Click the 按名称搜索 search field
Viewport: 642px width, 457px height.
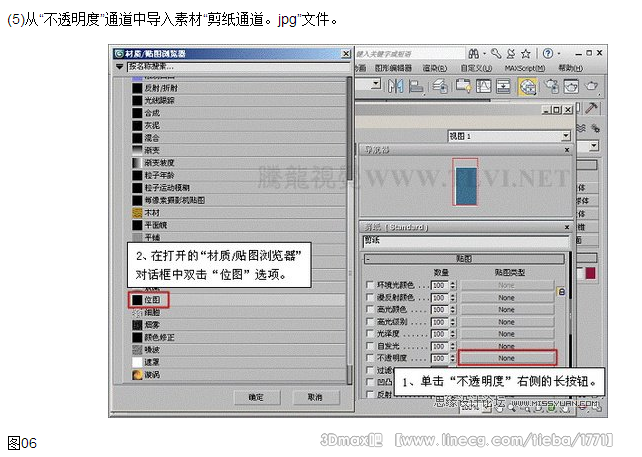[x=238, y=66]
